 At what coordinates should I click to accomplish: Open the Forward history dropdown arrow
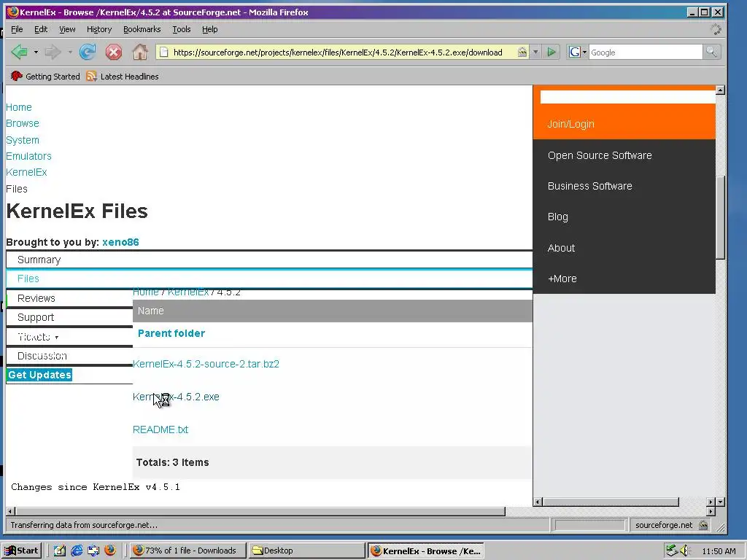click(x=69, y=52)
